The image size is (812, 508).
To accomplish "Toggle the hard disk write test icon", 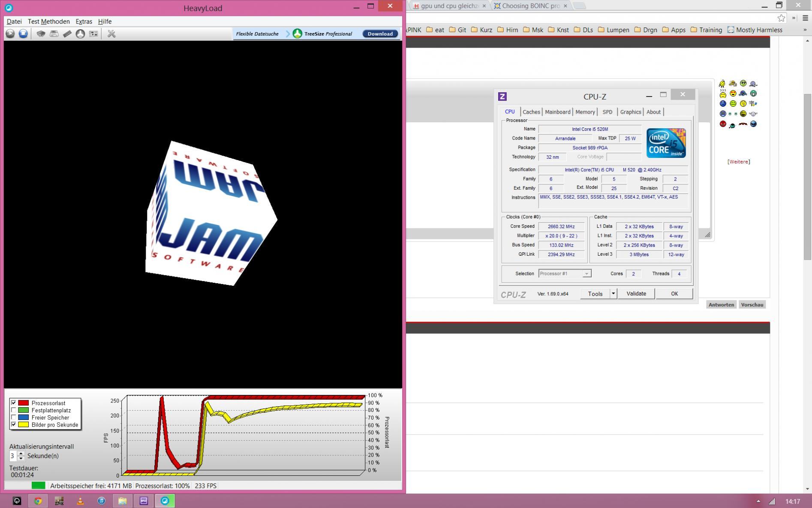I will pyautogui.click(x=54, y=33).
